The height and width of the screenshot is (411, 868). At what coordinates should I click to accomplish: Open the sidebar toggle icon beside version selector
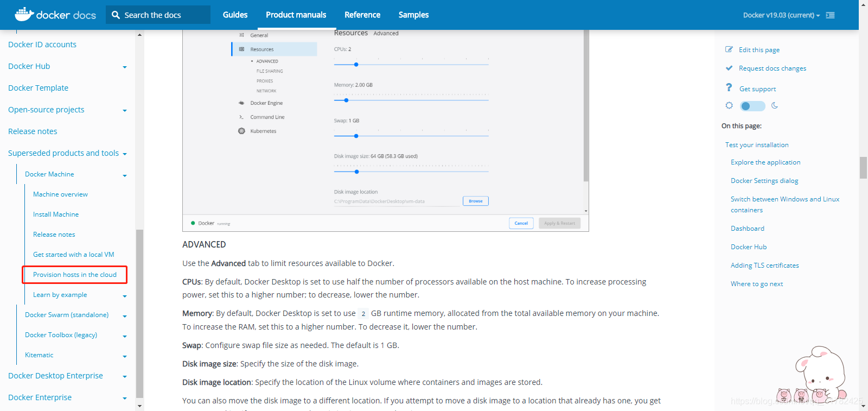(x=830, y=15)
